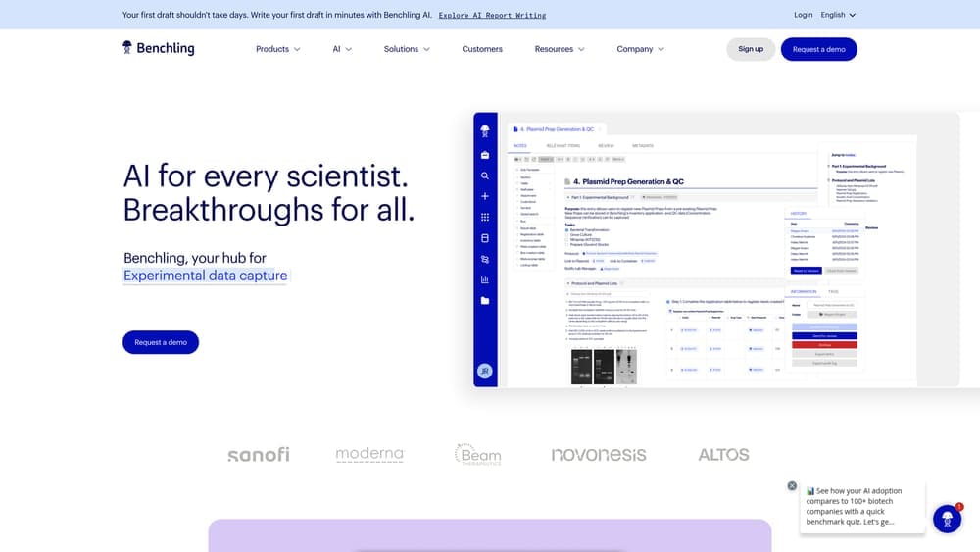Click the Sign up button
This screenshot has height=552, width=980.
coord(751,49)
